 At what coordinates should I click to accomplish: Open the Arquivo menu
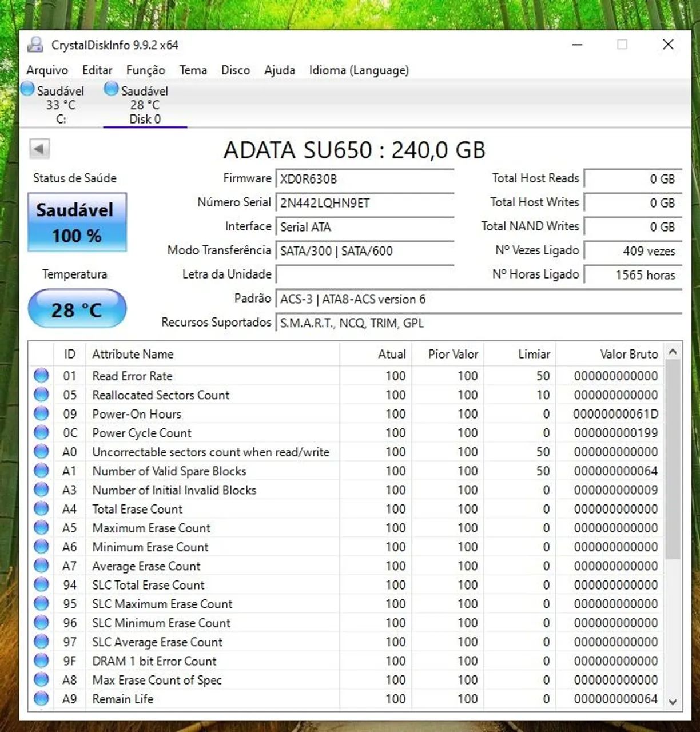[47, 70]
